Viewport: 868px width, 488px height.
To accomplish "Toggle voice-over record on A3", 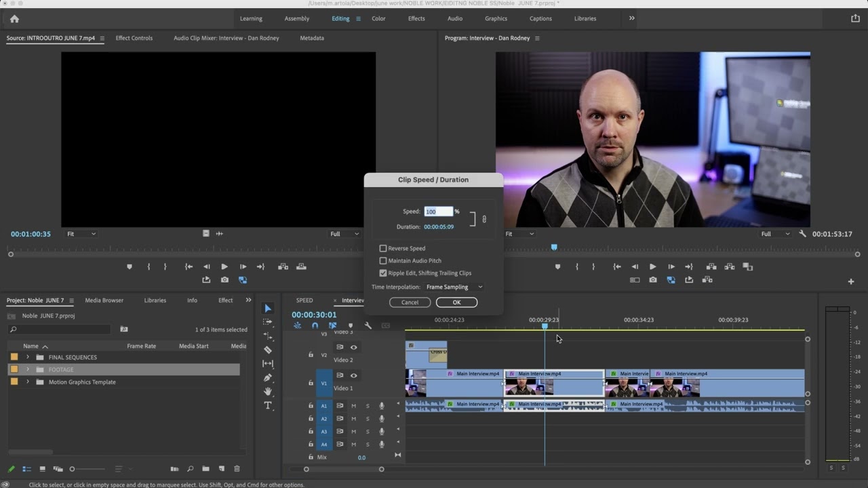I will click(x=382, y=432).
